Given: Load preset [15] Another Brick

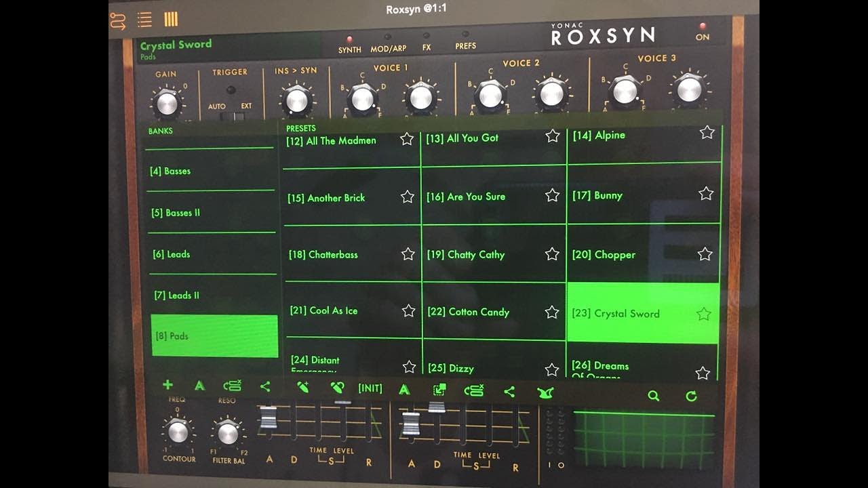Looking at the screenshot, I should coord(352,197).
